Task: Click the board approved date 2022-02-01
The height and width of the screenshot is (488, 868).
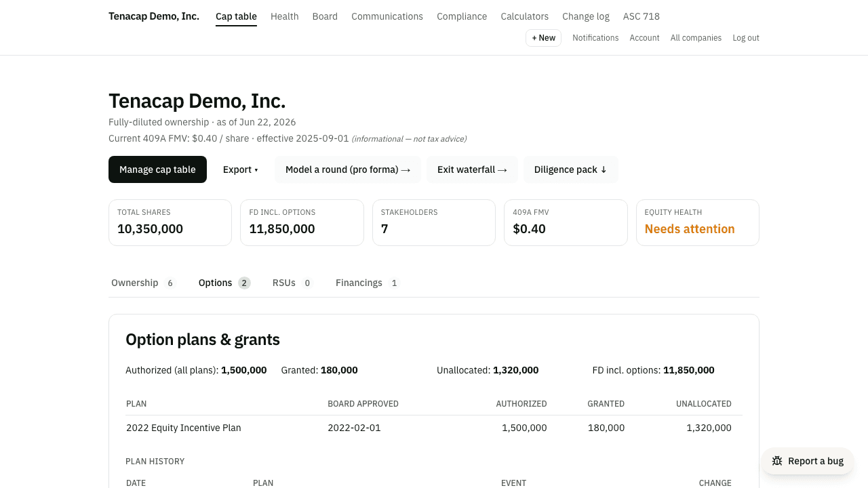Action: (354, 428)
